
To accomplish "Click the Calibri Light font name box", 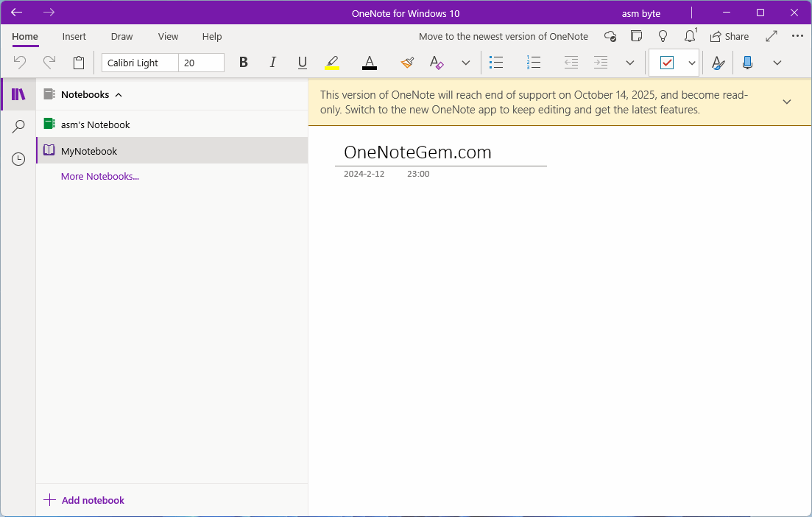I will [x=140, y=63].
